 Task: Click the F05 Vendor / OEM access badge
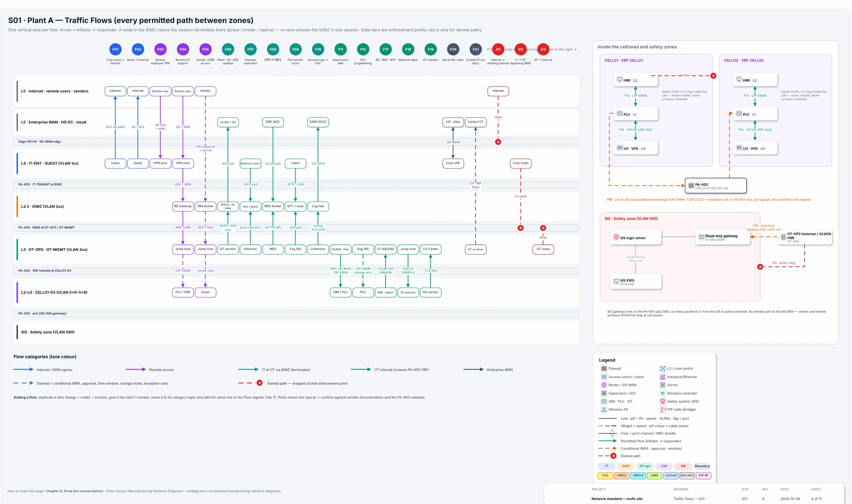coord(205,49)
